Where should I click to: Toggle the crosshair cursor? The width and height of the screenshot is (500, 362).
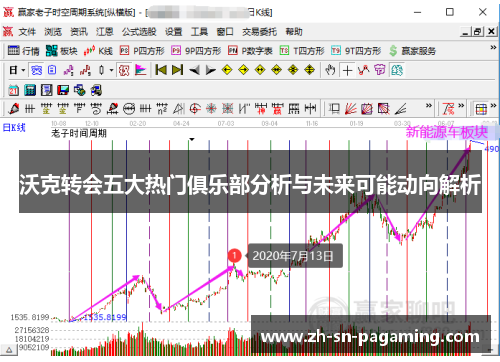[x=347, y=70]
